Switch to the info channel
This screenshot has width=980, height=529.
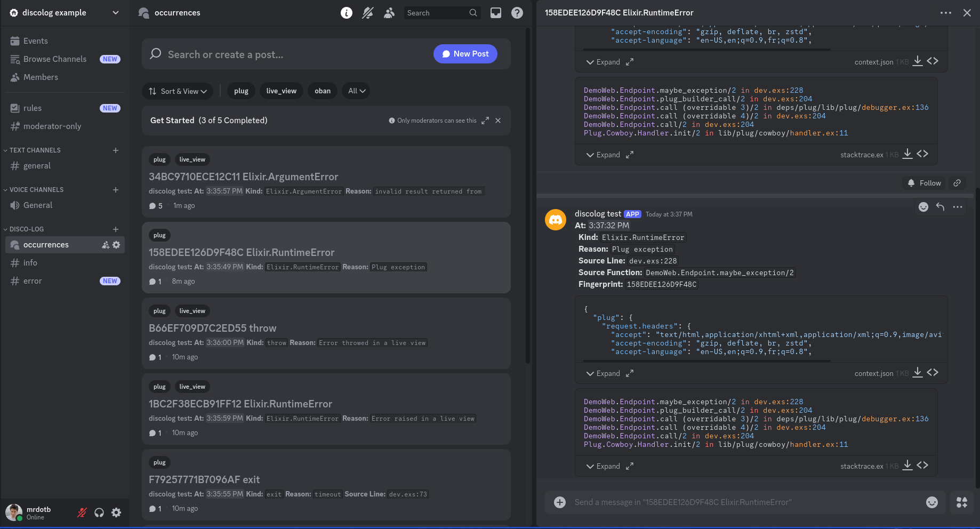pos(30,263)
